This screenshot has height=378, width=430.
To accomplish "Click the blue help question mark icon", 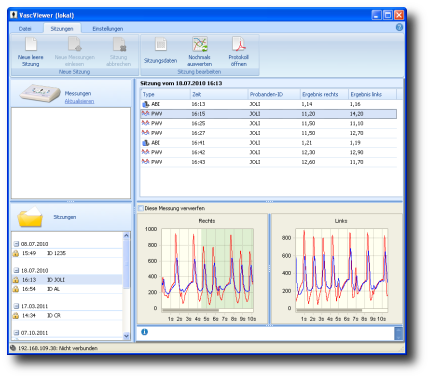I will click(x=399, y=27).
